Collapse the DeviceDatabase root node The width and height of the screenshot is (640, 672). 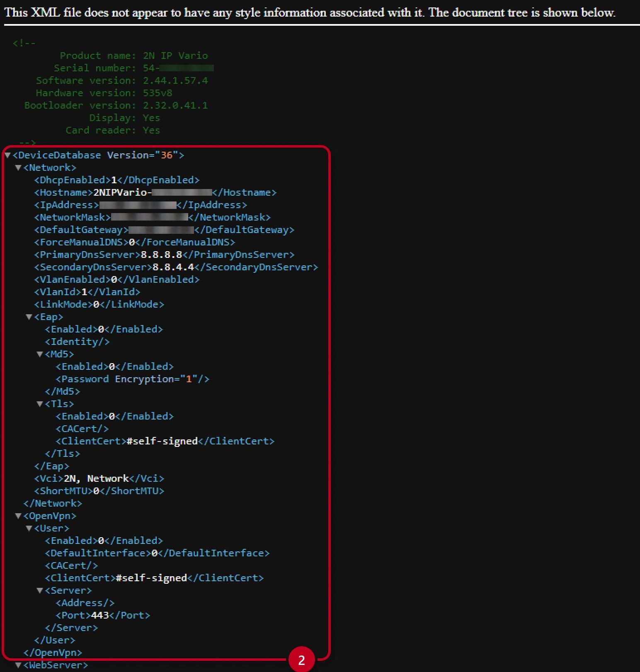coord(7,155)
